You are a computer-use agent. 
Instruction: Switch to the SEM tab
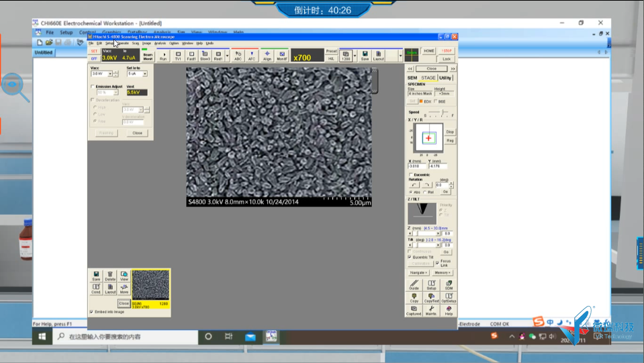pyautogui.click(x=412, y=78)
